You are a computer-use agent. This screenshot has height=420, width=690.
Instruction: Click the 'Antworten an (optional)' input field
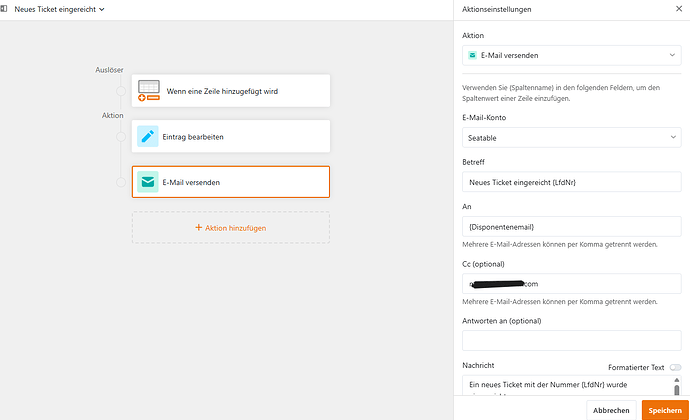pyautogui.click(x=572, y=340)
